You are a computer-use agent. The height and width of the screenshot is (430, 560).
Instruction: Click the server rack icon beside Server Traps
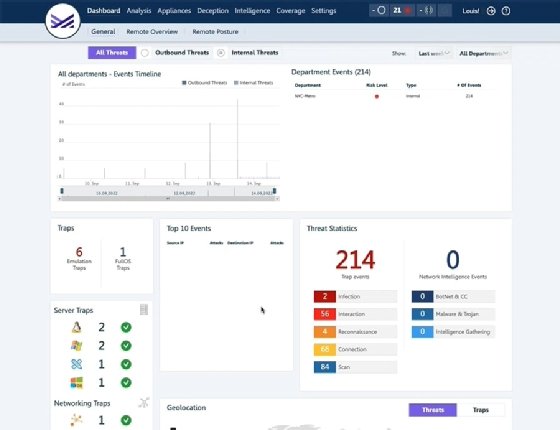(x=144, y=310)
